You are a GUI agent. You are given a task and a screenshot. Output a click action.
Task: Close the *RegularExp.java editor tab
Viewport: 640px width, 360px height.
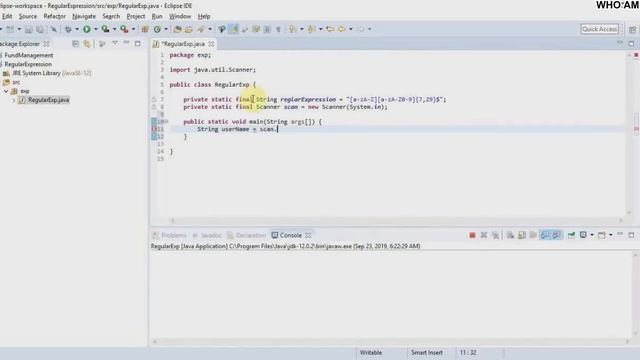point(211,44)
